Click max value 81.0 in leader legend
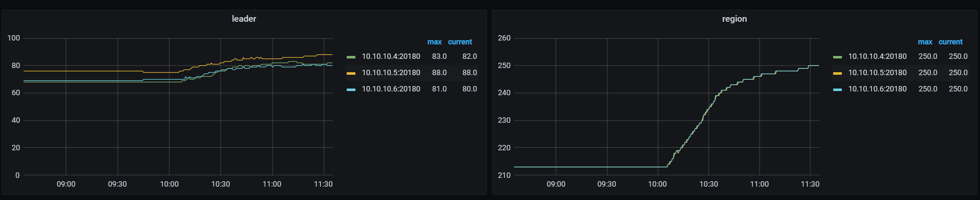The width and height of the screenshot is (980, 200). click(439, 89)
